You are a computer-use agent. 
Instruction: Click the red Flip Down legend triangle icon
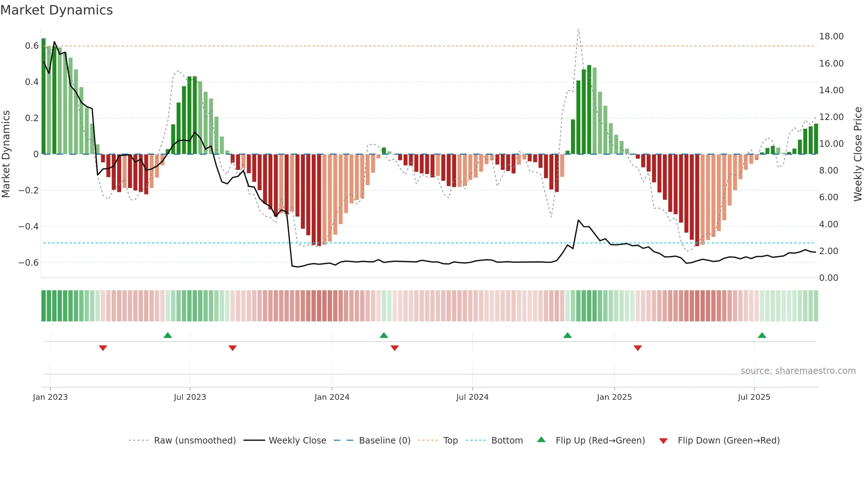[663, 441]
